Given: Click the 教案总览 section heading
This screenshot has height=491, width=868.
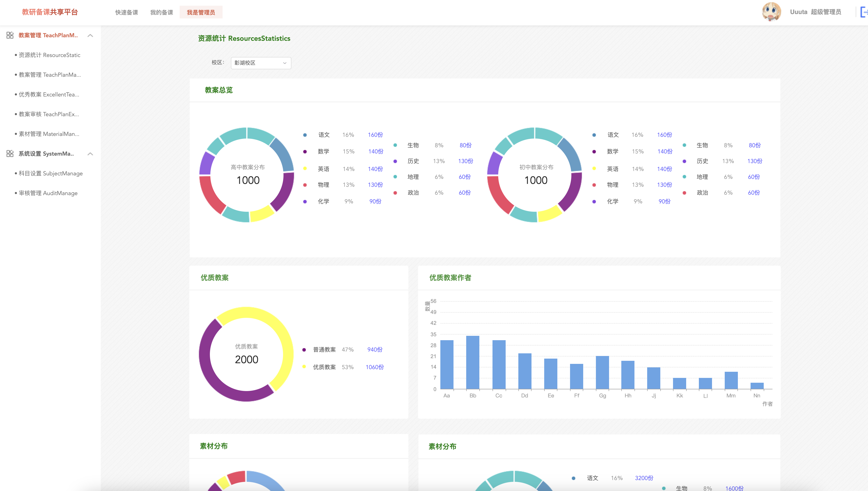Looking at the screenshot, I should (219, 90).
